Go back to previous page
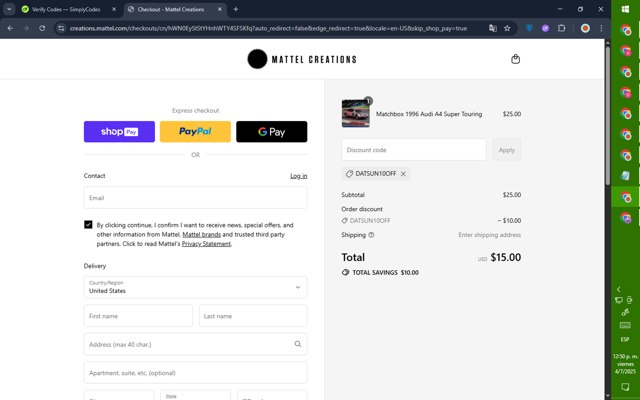The image size is (640, 400). pos(10,28)
